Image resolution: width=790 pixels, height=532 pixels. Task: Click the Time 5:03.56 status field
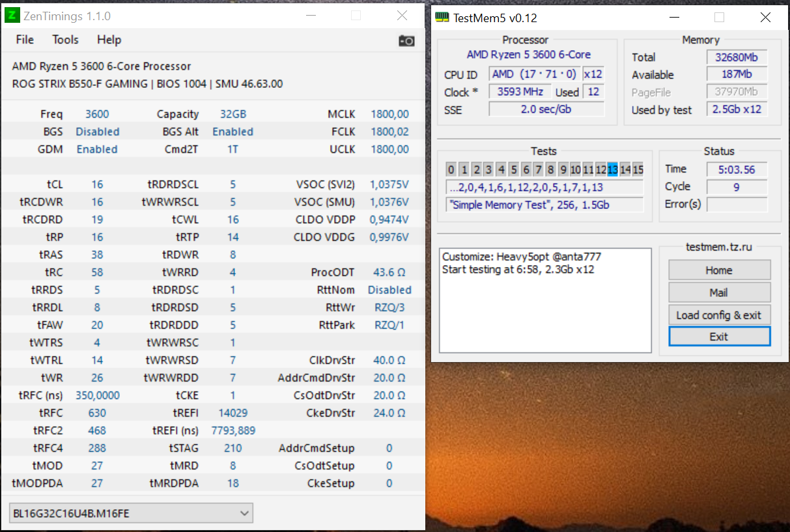click(737, 169)
